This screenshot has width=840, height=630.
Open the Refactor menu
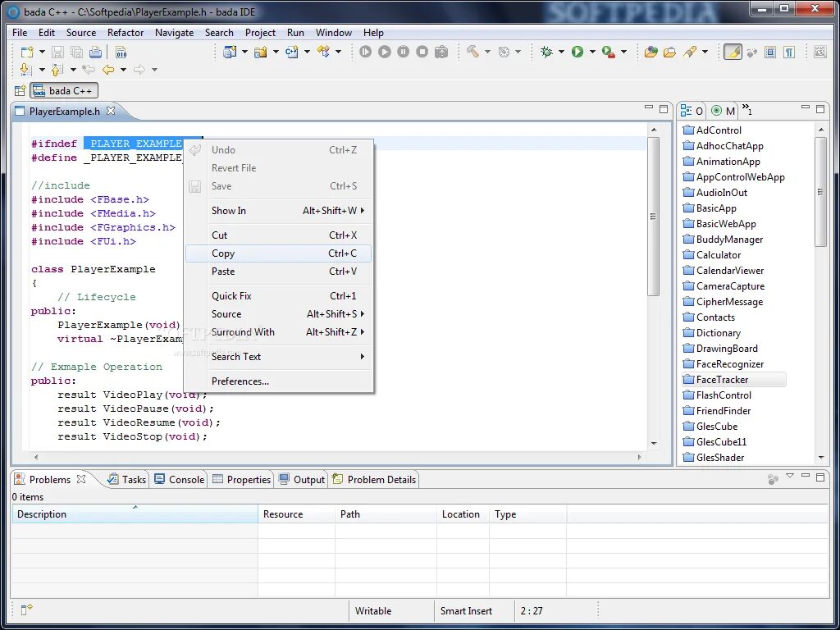[x=126, y=33]
